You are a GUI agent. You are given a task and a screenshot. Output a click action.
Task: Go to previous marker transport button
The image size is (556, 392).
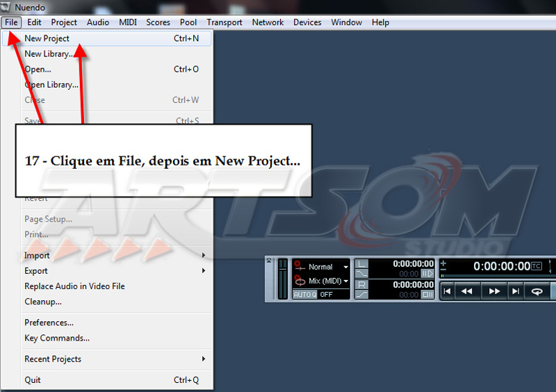pos(447,291)
